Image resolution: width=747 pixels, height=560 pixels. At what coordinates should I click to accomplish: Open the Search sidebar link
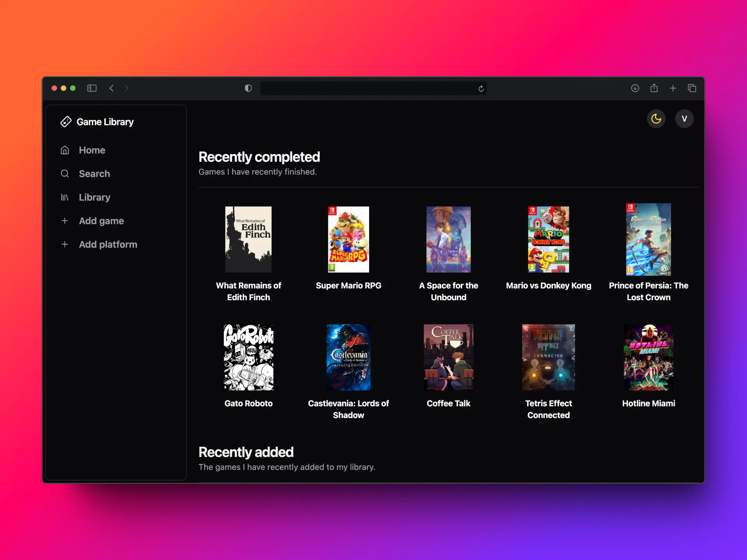(x=95, y=173)
